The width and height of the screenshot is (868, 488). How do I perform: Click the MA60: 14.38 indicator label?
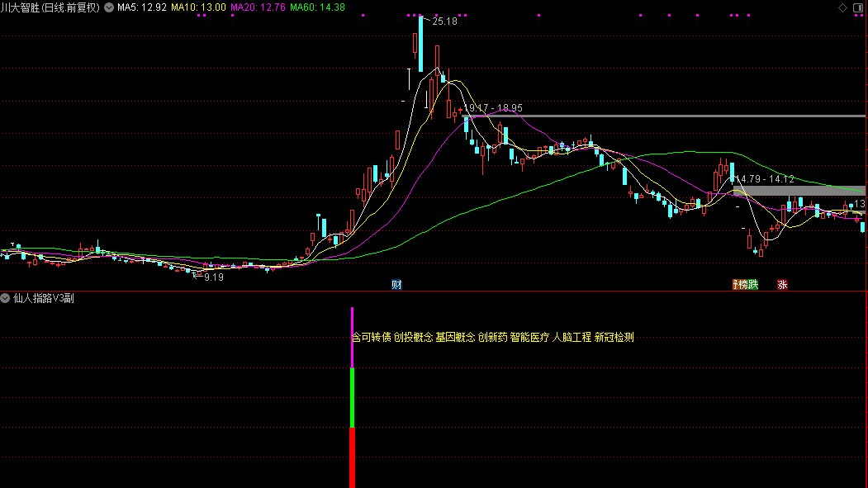pyautogui.click(x=317, y=7)
